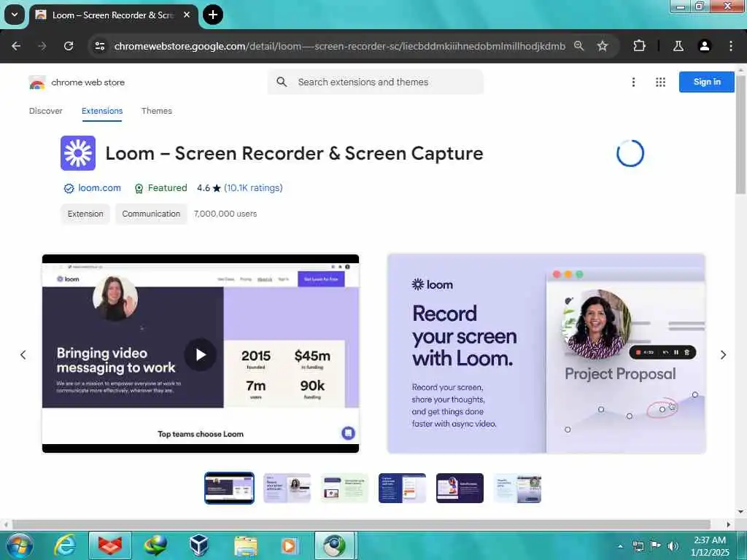Select the fifth carousel thumbnail
Viewport: 747px width, 560px height.
pos(460,488)
